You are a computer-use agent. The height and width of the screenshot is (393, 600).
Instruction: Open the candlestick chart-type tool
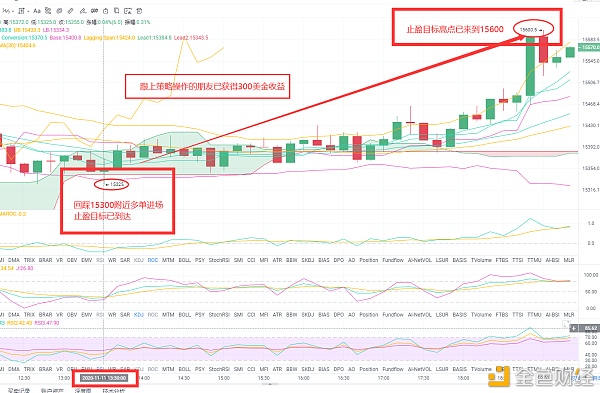[x=21, y=11]
